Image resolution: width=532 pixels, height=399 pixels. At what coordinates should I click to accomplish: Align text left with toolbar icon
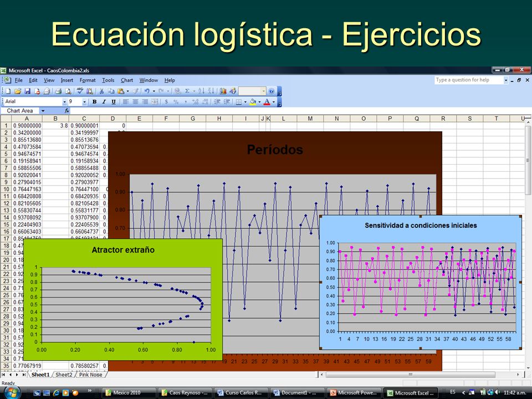click(126, 101)
